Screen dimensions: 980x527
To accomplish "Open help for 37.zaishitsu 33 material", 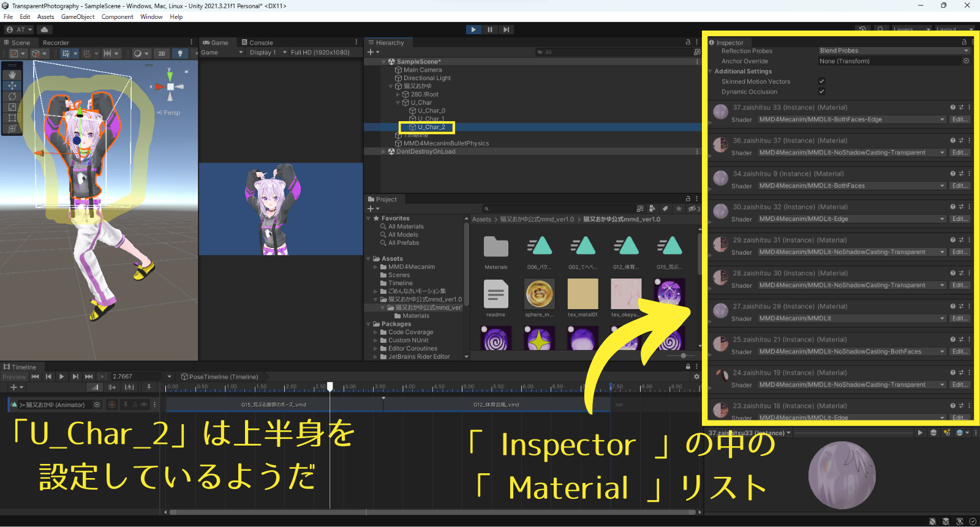I will pos(952,107).
